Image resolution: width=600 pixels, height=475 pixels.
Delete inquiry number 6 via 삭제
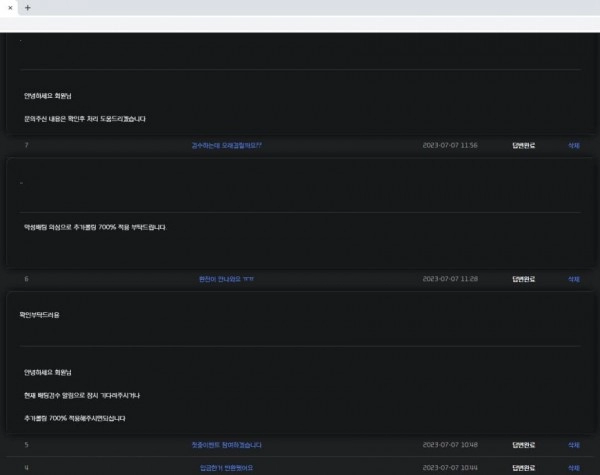coord(574,279)
